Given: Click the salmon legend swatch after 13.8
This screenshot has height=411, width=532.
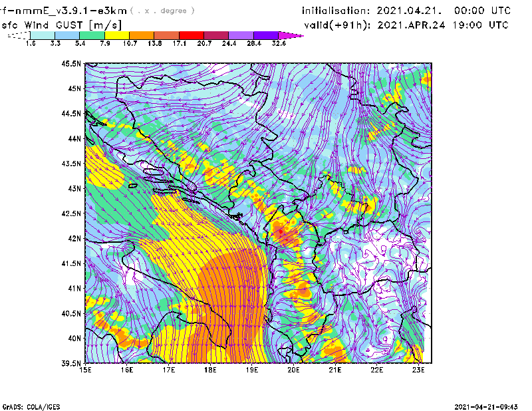Looking at the screenshot, I should [167, 35].
